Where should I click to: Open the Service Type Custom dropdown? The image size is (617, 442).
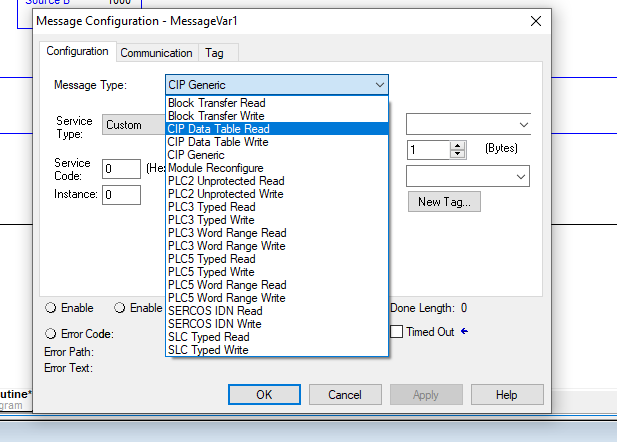coord(134,125)
